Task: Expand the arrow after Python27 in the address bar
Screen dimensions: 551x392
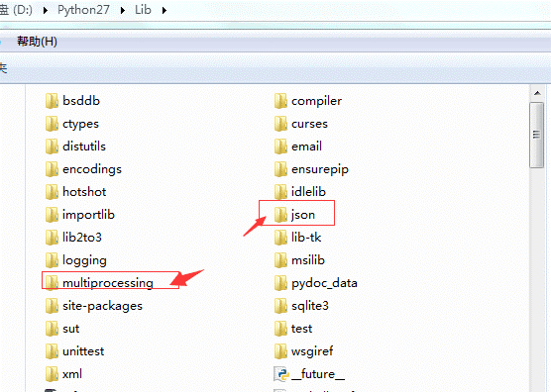Action: tap(123, 10)
